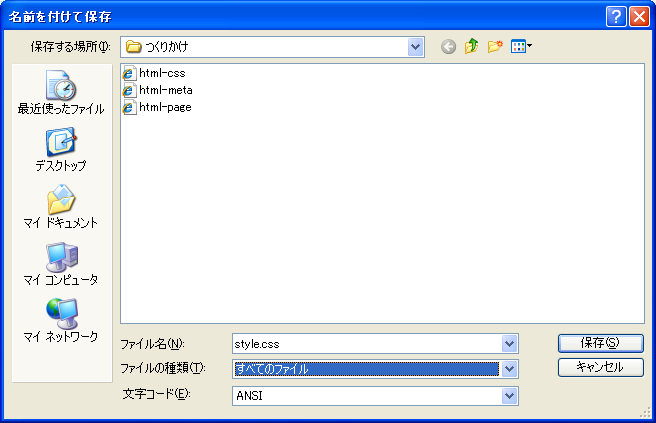Screen dimensions: 656x423
Task: Close the save dialog
Action: (x=639, y=17)
